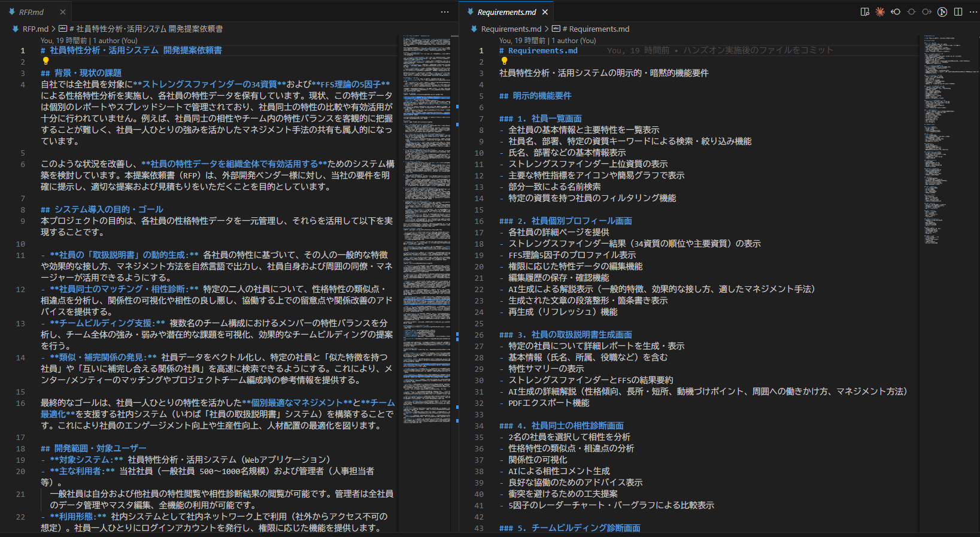Click breadcrumb symbol icon in RFP.md editor
The height and width of the screenshot is (537, 980).
coord(63,29)
